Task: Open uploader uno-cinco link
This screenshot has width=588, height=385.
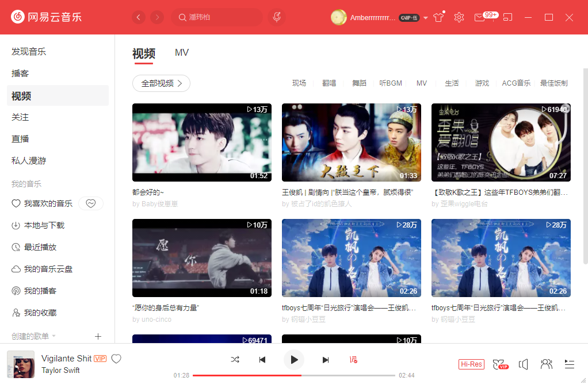Action: pos(156,319)
